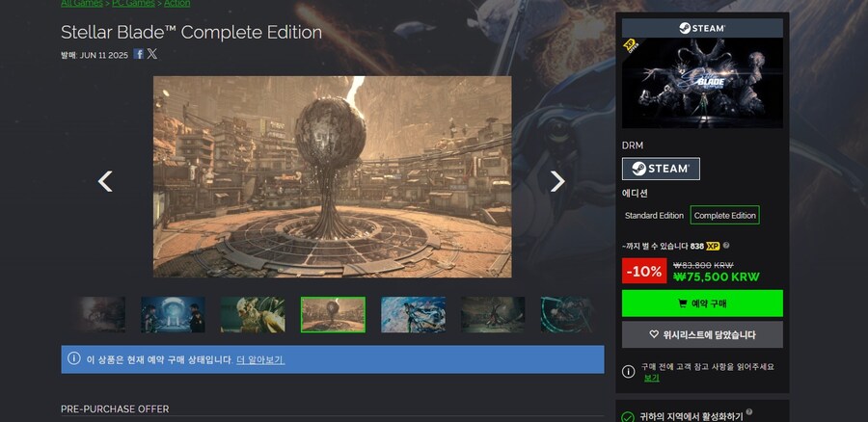Click the -10% discount badge
This screenshot has height=422, width=868.
[644, 271]
